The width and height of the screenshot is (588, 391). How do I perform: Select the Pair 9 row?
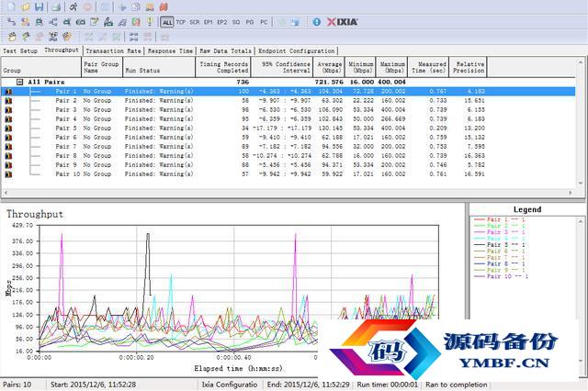click(288, 165)
